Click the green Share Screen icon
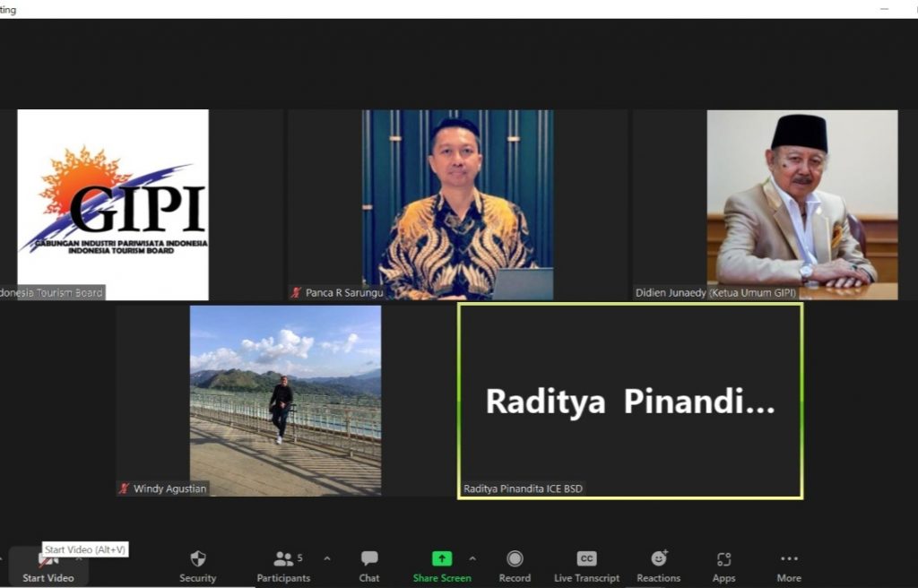 pos(442,558)
